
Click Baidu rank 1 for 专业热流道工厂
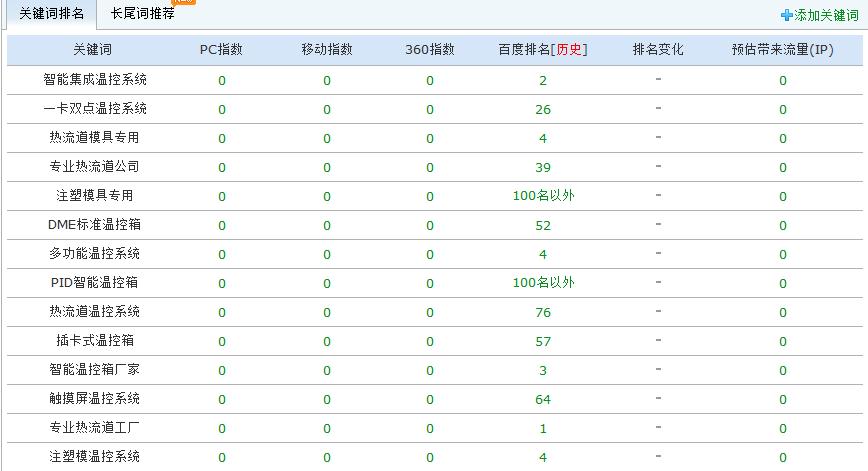click(543, 429)
